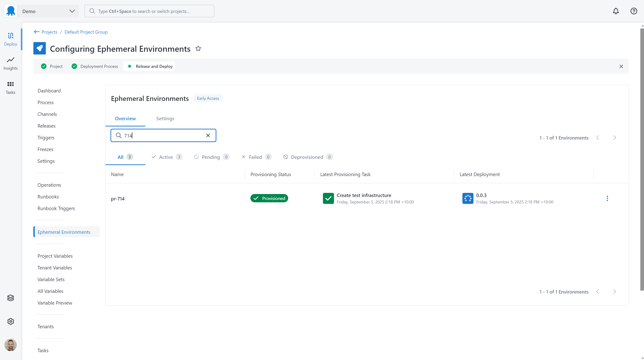The width and height of the screenshot is (644, 360).
Task: Go to next page, top pager
Action: point(615,138)
